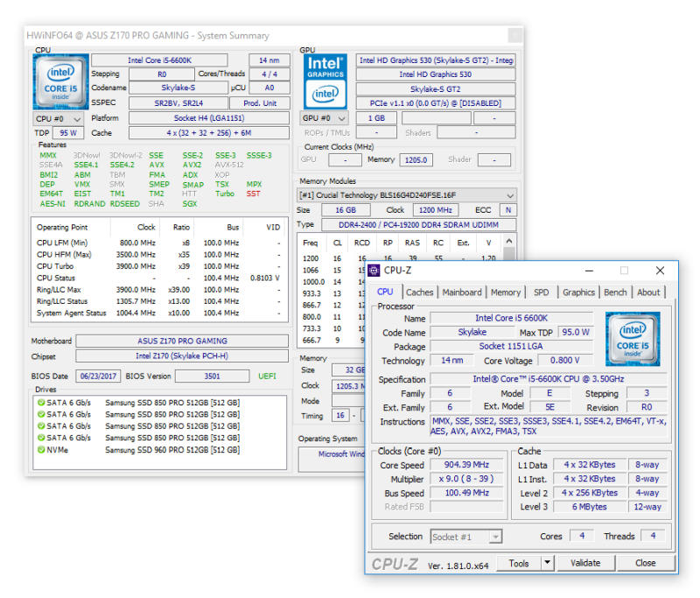
Task: Click the CPU-Z title bar app icon
Action: [374, 271]
